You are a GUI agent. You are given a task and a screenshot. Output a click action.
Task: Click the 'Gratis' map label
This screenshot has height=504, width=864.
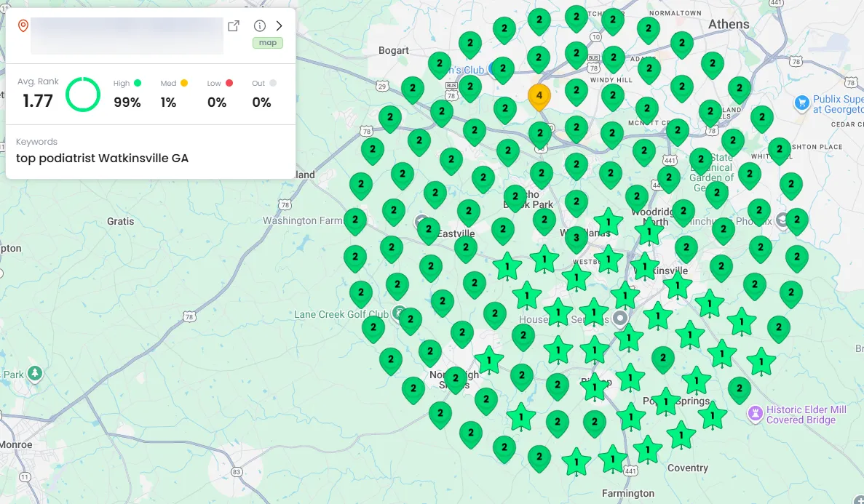pyautogui.click(x=121, y=221)
